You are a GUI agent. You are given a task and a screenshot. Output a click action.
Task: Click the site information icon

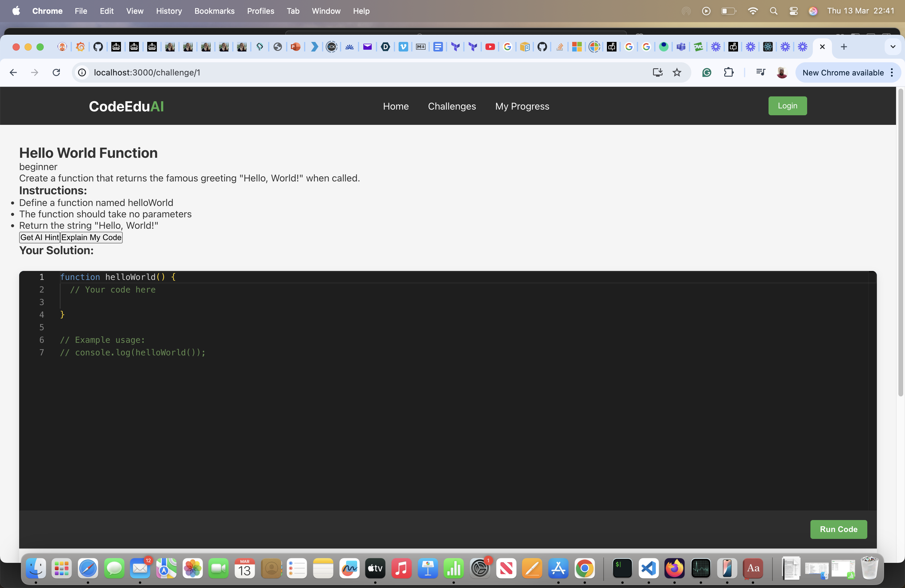(82, 72)
